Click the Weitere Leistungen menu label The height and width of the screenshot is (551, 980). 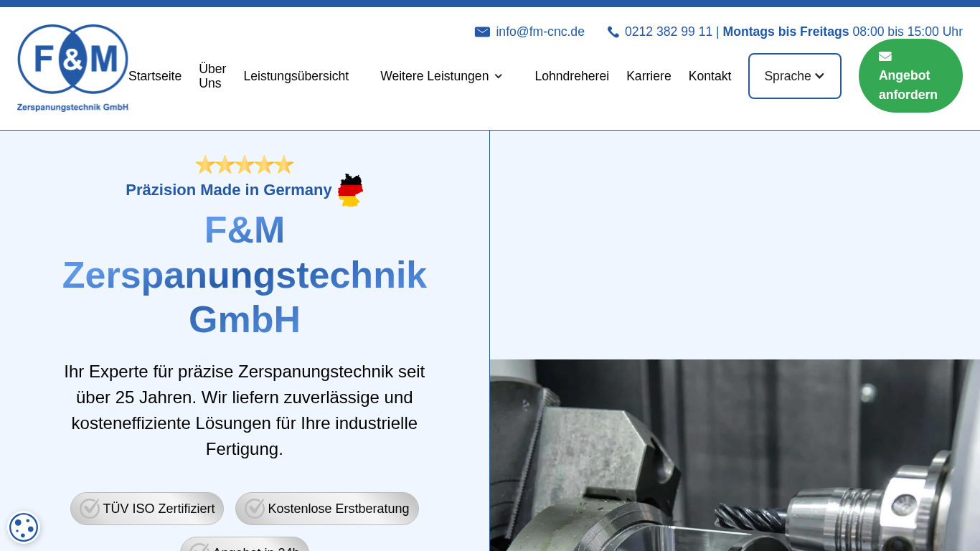tap(435, 76)
